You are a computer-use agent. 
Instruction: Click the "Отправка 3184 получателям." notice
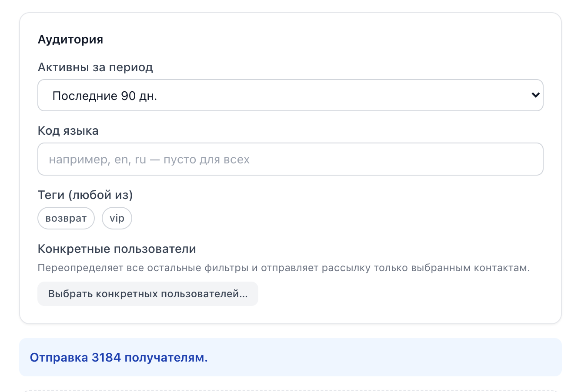tap(290, 357)
